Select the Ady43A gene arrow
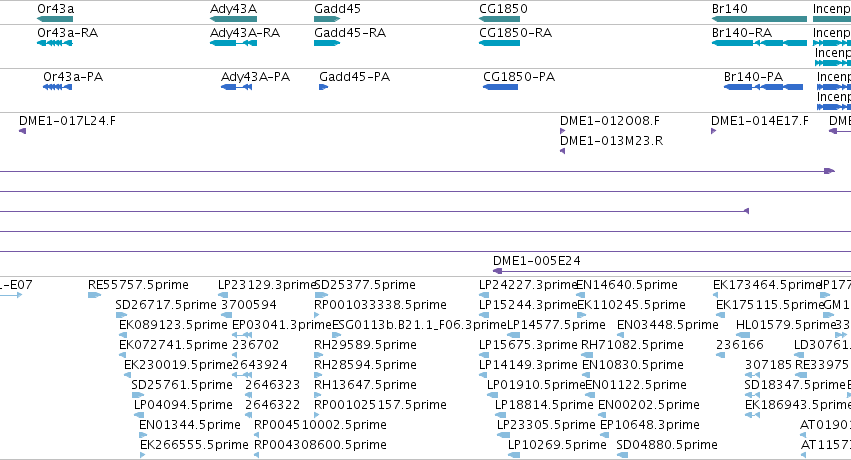The height and width of the screenshot is (460, 851). click(233, 19)
